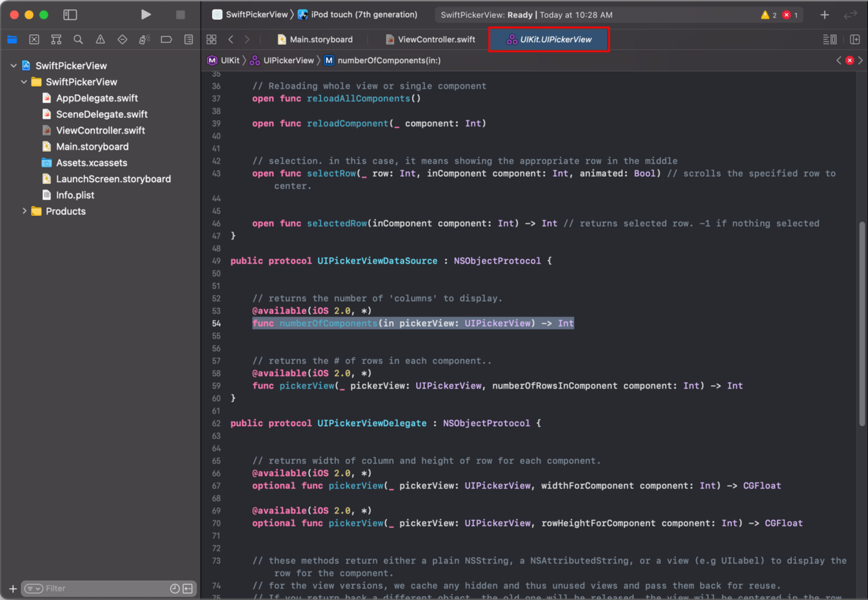The width and height of the screenshot is (868, 600).
Task: Click the reloadComponent function name
Action: tap(348, 123)
